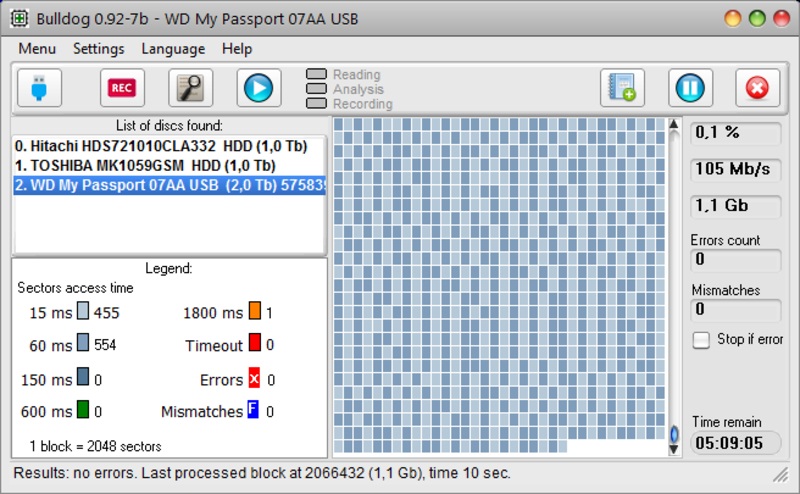The width and height of the screenshot is (800, 494).
Task: Click the green 600 ms legend swatch
Action: click(x=83, y=411)
